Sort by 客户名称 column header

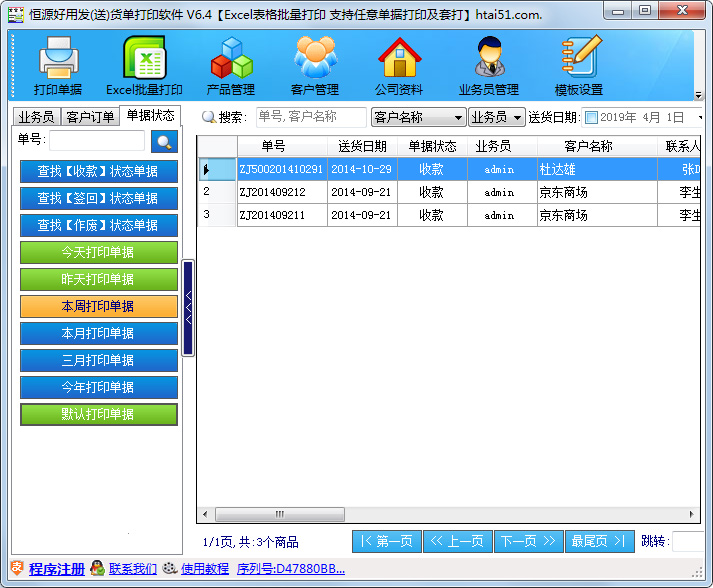click(598, 146)
